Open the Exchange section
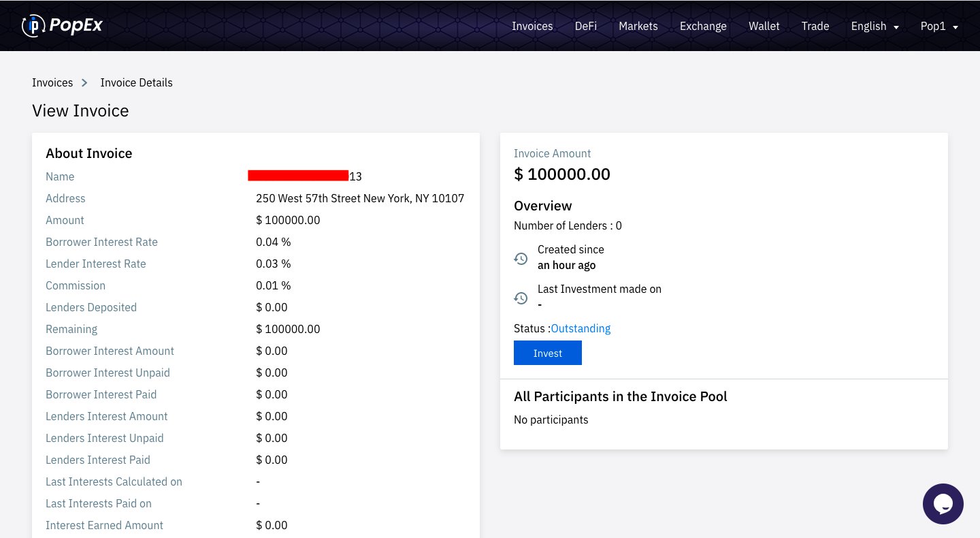Image resolution: width=980 pixels, height=538 pixels. (x=703, y=26)
